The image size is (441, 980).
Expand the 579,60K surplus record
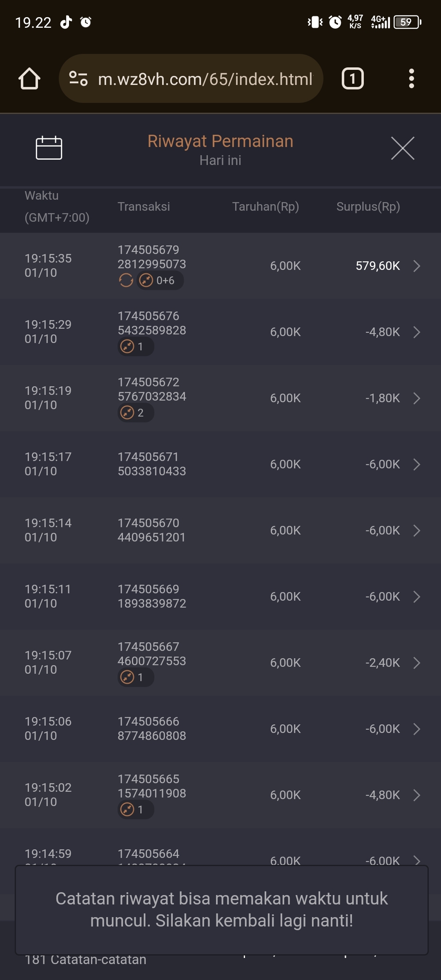[416, 266]
